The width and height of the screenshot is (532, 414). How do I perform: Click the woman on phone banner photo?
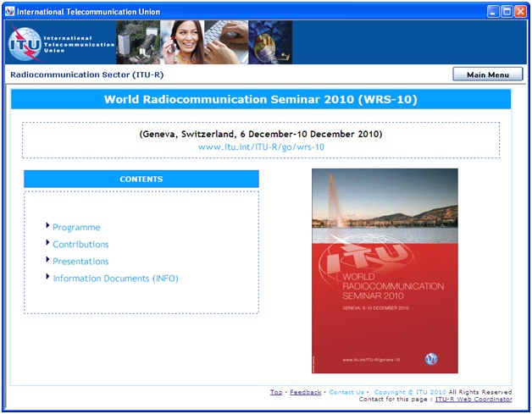click(182, 42)
